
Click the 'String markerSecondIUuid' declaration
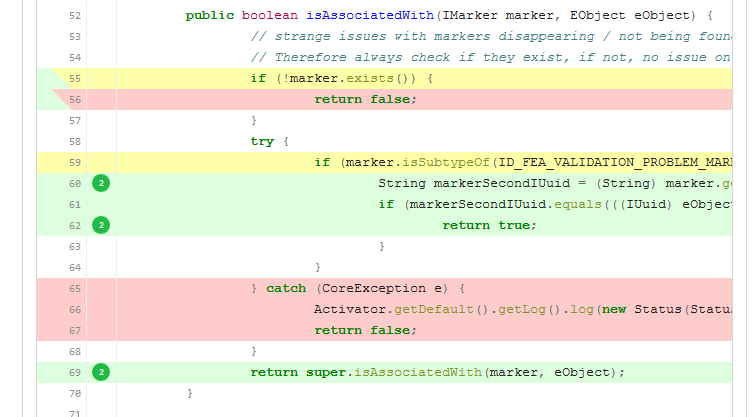pos(555,184)
